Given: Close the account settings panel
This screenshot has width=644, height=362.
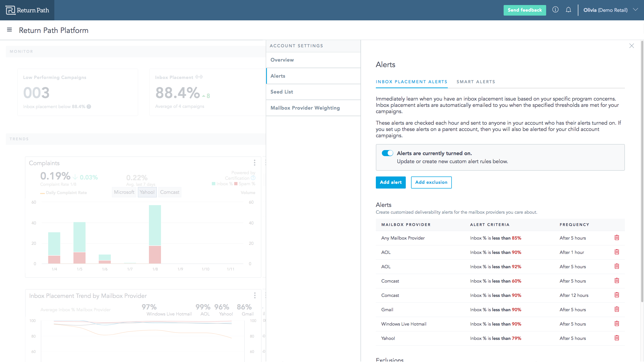Looking at the screenshot, I should (631, 46).
